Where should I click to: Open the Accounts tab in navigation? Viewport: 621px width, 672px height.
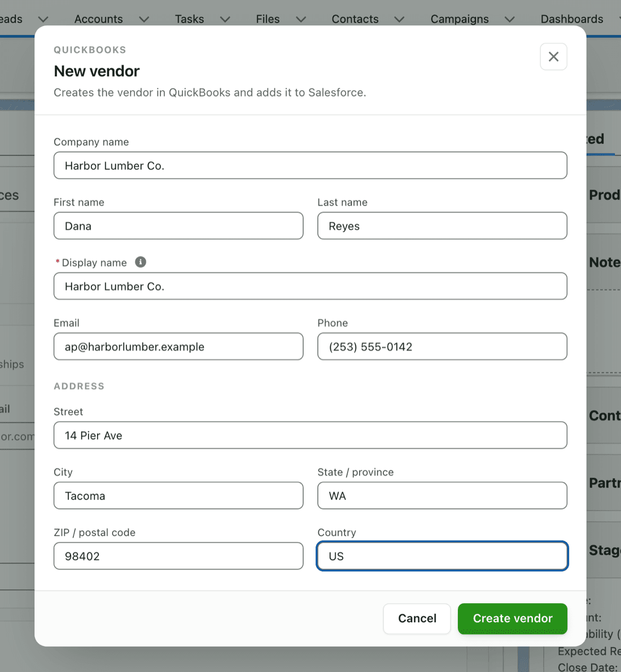(99, 19)
